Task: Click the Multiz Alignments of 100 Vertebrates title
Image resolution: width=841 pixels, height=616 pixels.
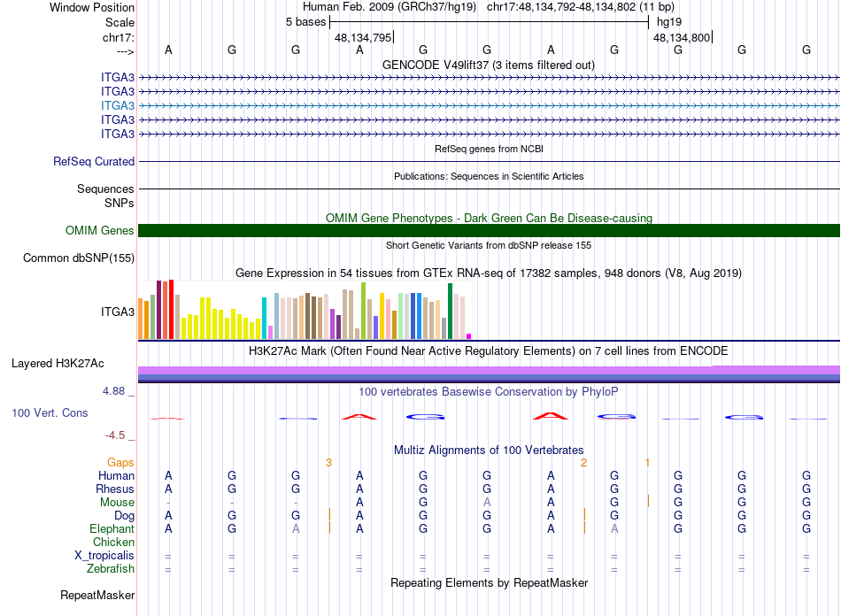Action: click(489, 450)
